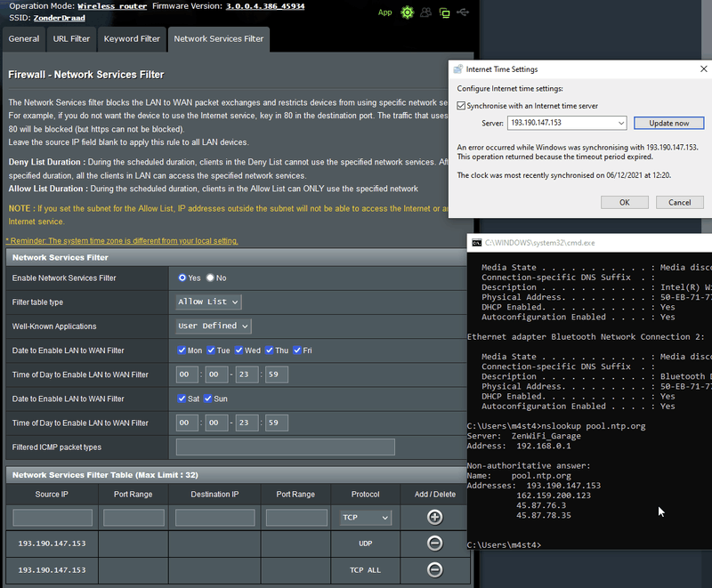Click weekday start hour field
The image size is (712, 588).
187,375
